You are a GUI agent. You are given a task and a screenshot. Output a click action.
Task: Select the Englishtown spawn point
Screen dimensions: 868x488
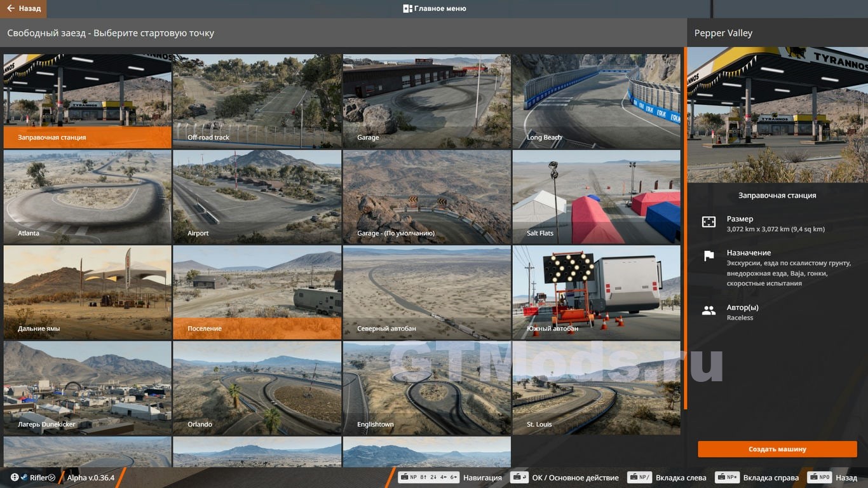point(426,388)
